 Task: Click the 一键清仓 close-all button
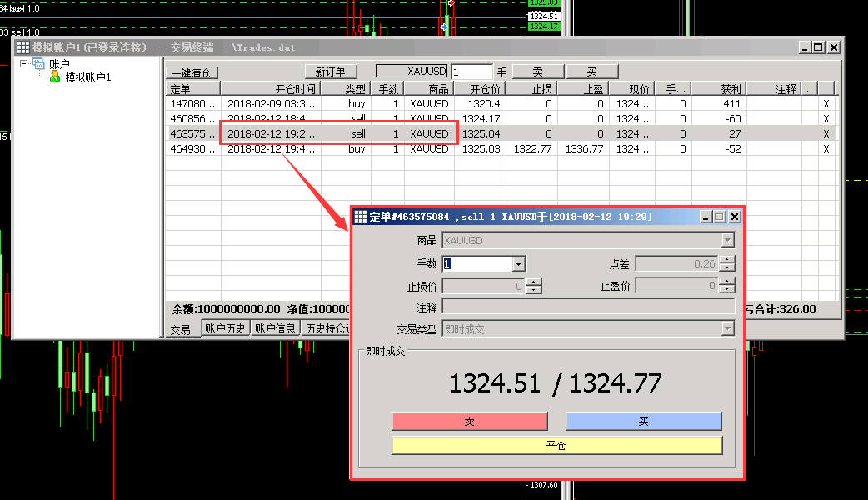pyautogui.click(x=189, y=72)
